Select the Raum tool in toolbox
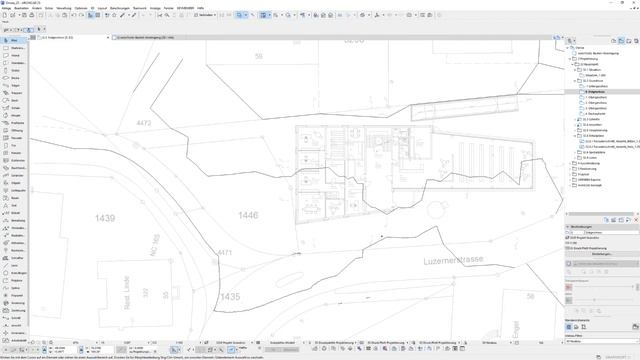This screenshot has height=360, width=640. point(13,198)
